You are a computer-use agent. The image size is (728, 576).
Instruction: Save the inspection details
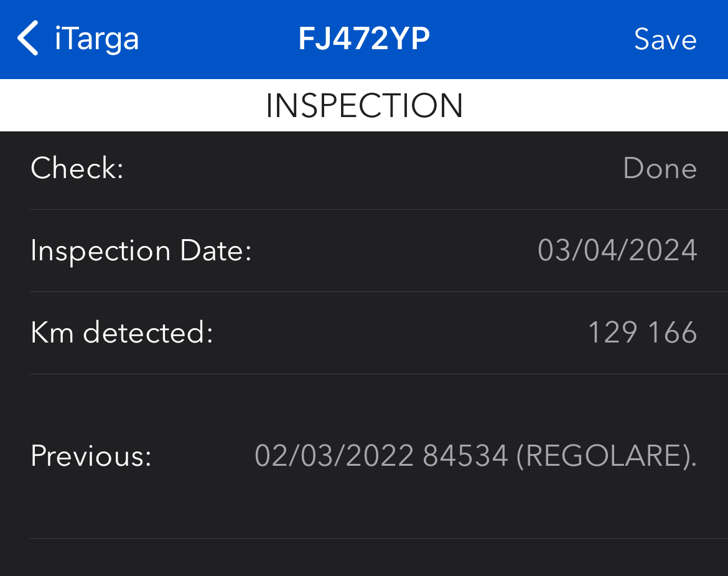coord(665,39)
